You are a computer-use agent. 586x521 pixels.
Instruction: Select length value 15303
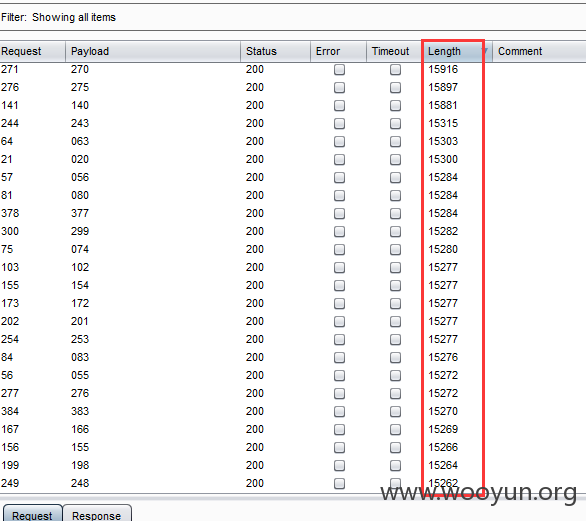[x=443, y=141]
